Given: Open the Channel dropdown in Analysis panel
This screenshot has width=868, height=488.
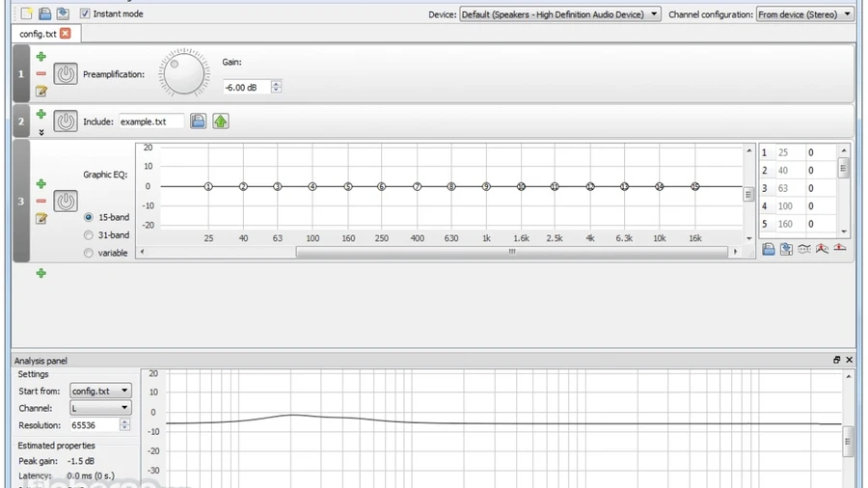Looking at the screenshot, I should 100,408.
